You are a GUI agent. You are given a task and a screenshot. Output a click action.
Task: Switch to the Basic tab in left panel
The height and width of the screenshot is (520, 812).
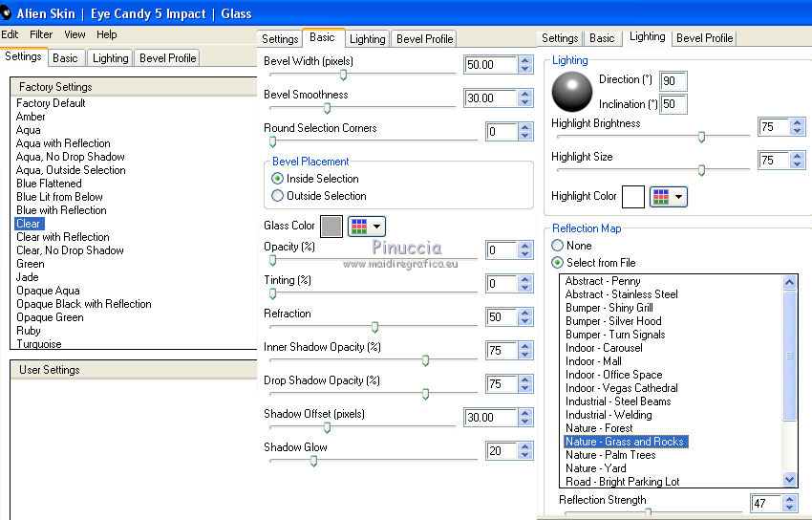point(65,58)
